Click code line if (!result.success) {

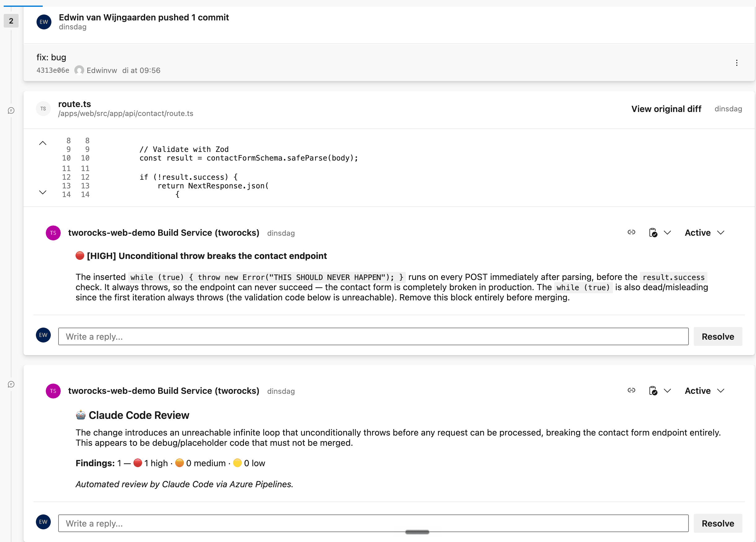pos(189,177)
